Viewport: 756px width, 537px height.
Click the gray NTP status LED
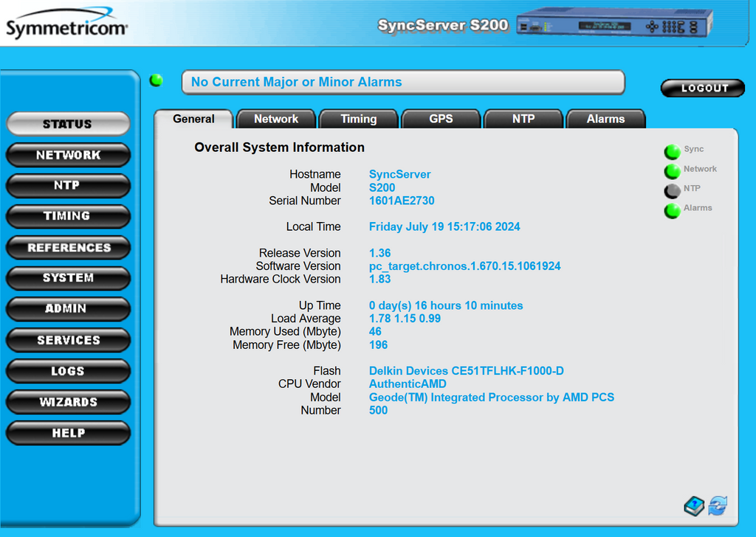[672, 191]
